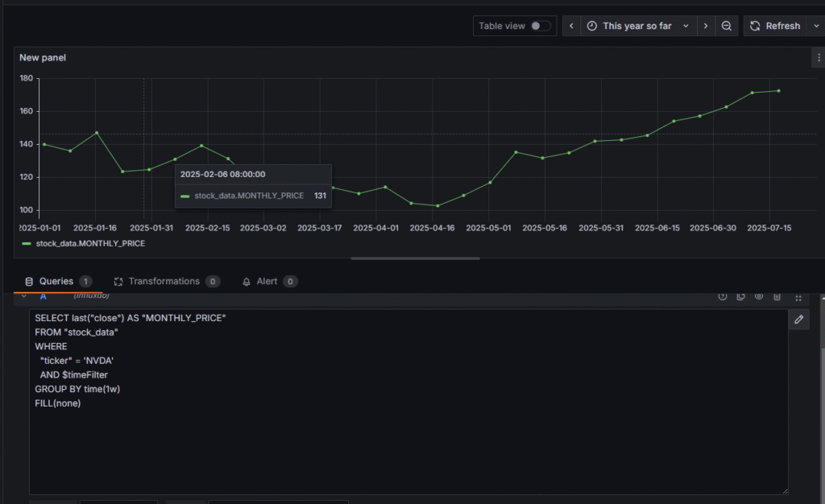The image size is (825, 504).
Task: Toggle stock_data.MONTHLY_PRICE series in the legend
Action: (x=90, y=243)
